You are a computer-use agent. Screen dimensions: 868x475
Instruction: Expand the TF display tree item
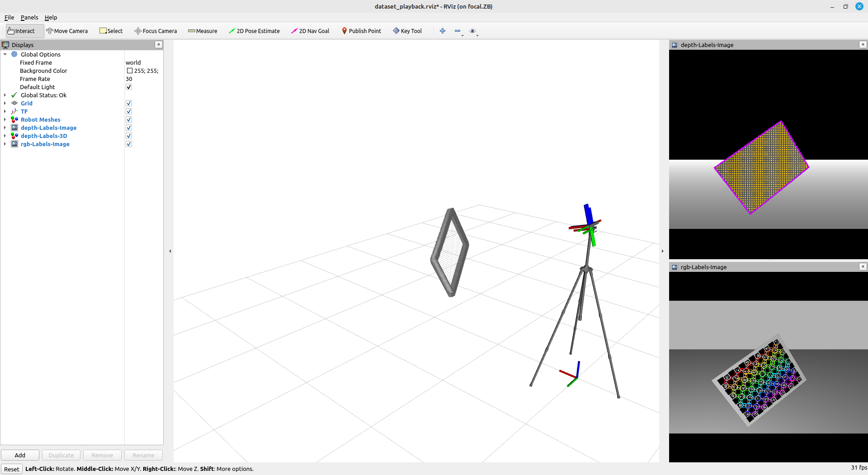[5, 111]
